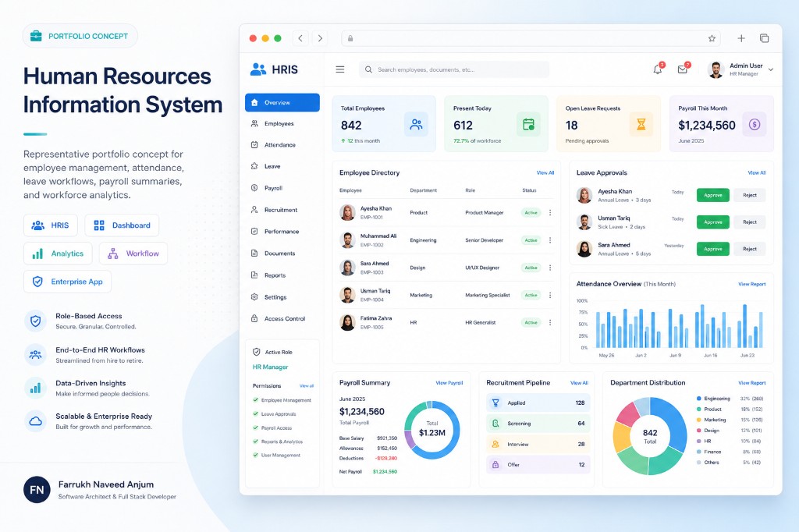This screenshot has width=799, height=532.
Task: Open a new browser tab with plus
Action: tap(741, 38)
